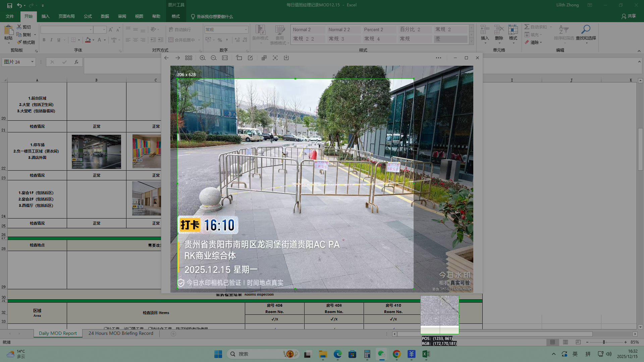The width and height of the screenshot is (644, 362).
Task: Switch to 24 Hours MOD Briefing Record sheet
Action: [x=121, y=333]
